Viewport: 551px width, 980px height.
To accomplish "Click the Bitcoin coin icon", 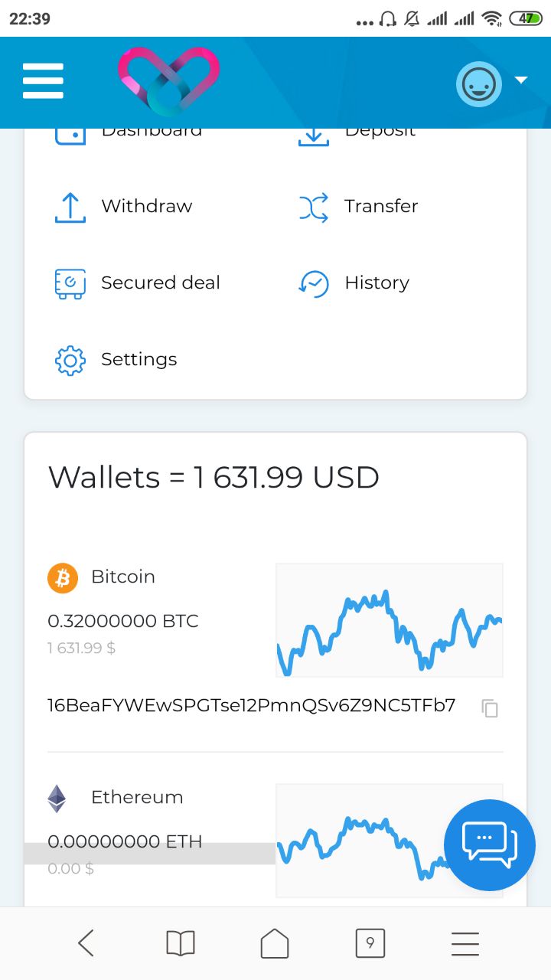I will coord(63,578).
